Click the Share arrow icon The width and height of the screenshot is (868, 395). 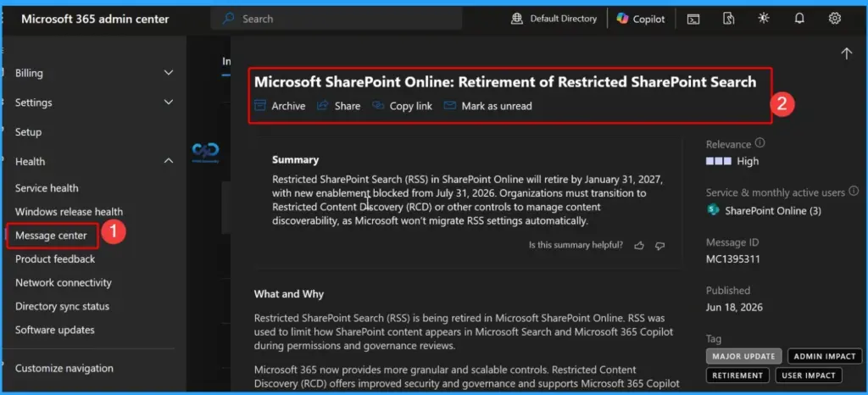click(x=323, y=105)
